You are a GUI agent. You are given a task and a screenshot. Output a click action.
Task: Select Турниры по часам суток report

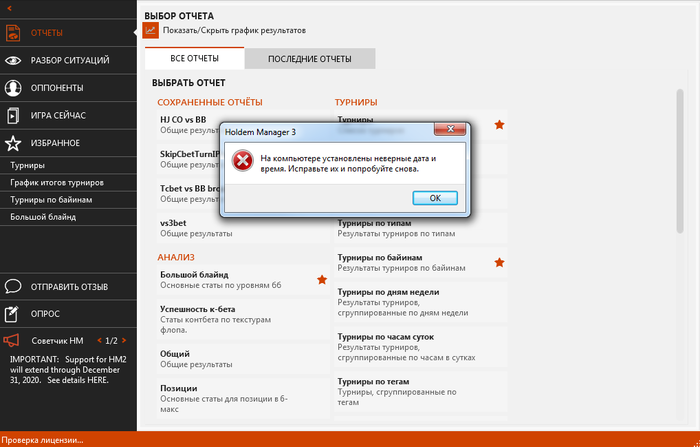point(421,347)
